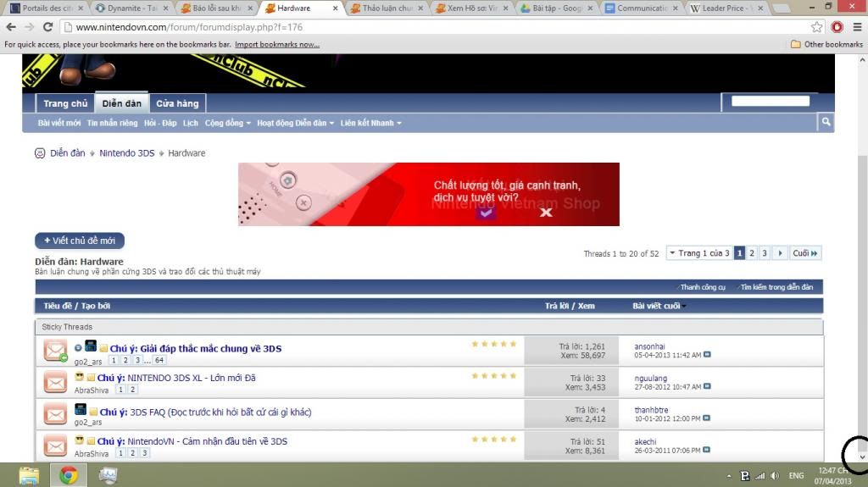The height and width of the screenshot is (487, 868).
Task: Switch to the Communication browser tab
Action: pyautogui.click(x=641, y=8)
